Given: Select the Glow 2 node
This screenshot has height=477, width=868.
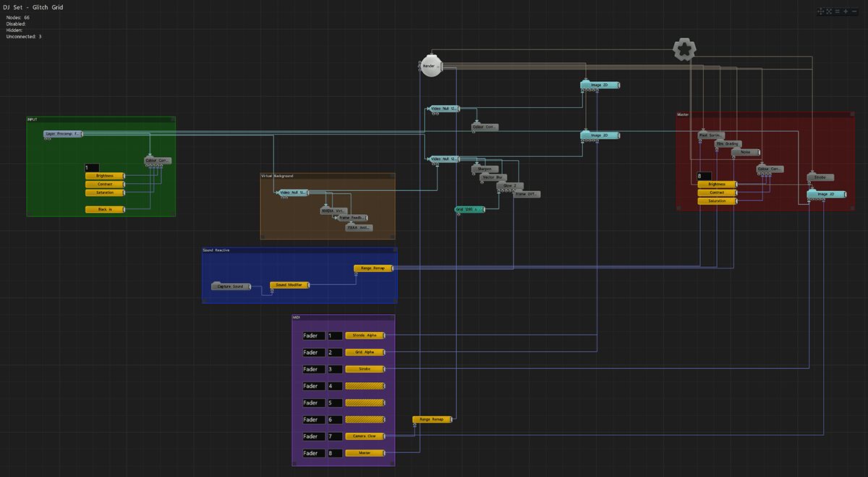Looking at the screenshot, I should 509,186.
